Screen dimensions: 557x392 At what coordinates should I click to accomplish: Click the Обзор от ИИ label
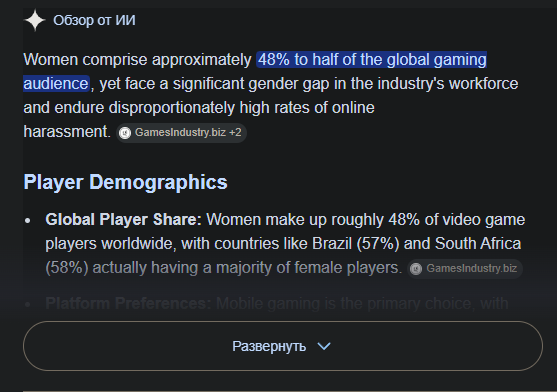[x=94, y=20]
